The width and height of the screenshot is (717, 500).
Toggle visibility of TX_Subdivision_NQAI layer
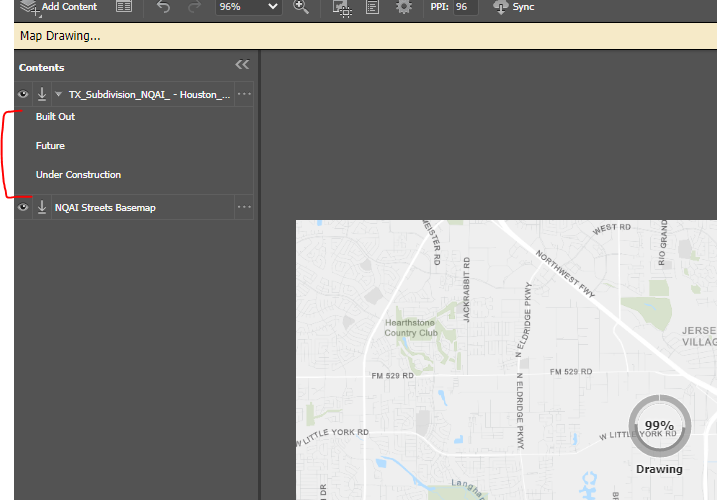pyautogui.click(x=23, y=94)
